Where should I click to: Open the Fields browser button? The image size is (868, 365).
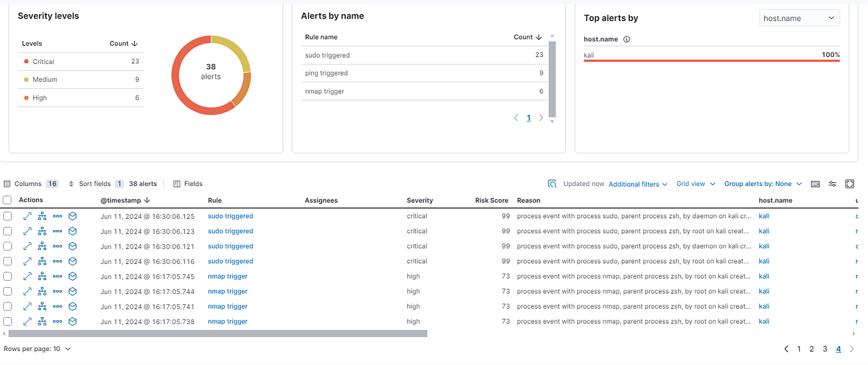click(x=188, y=184)
